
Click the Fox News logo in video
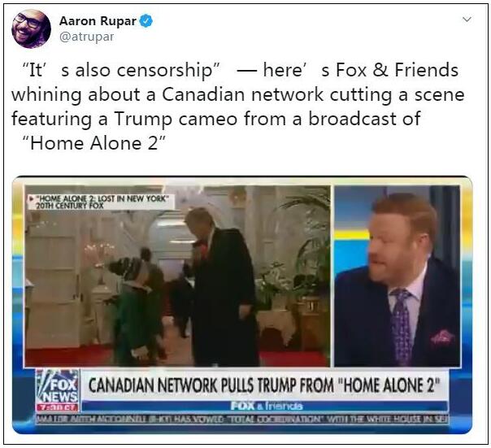pyautogui.click(x=58, y=387)
